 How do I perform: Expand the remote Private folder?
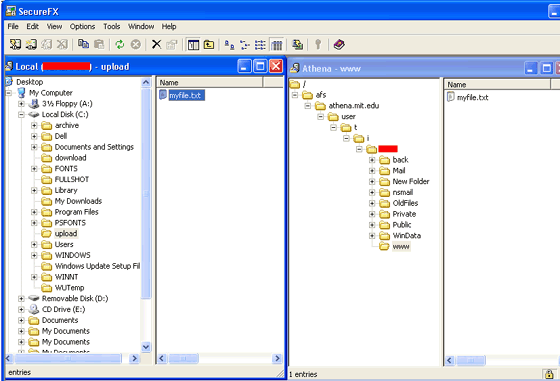click(x=372, y=214)
